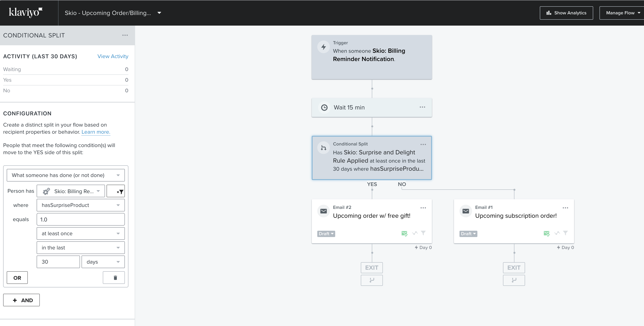Click the filter icon beside metric selector
The image size is (644, 326).
pos(115,191)
